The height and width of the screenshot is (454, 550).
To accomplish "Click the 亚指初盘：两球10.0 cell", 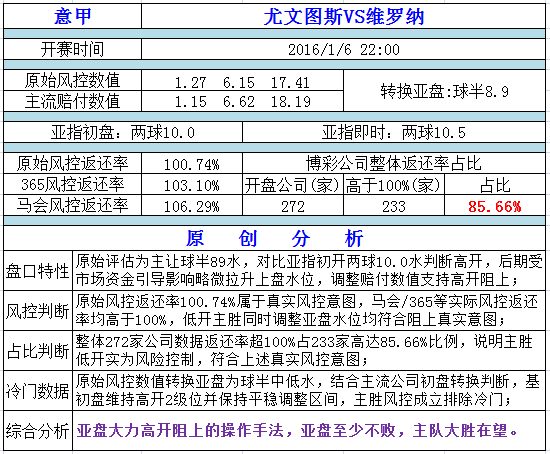I will [x=123, y=132].
